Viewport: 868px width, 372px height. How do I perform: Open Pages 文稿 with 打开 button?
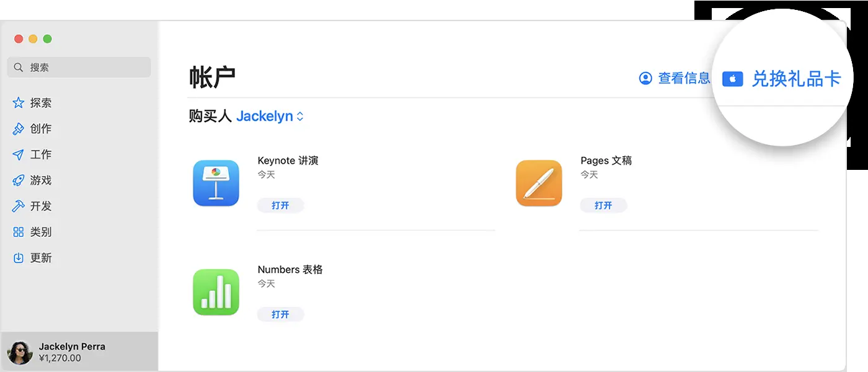click(x=603, y=205)
